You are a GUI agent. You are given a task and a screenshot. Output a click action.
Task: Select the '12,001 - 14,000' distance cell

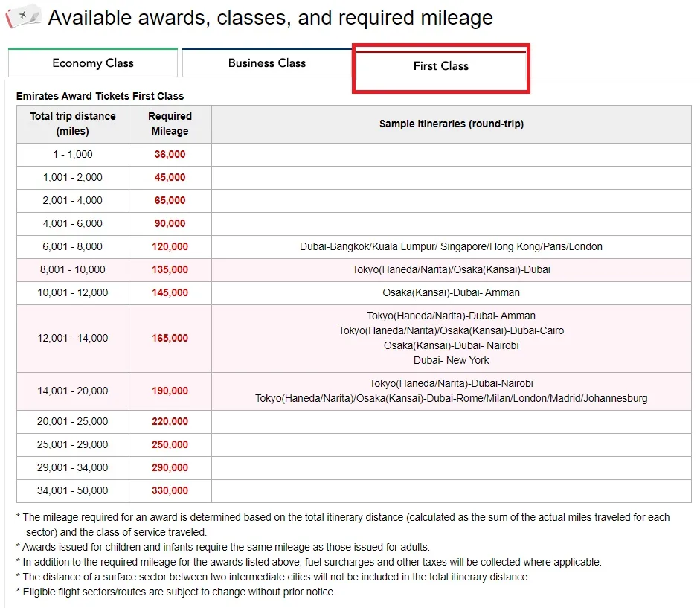pos(73,338)
